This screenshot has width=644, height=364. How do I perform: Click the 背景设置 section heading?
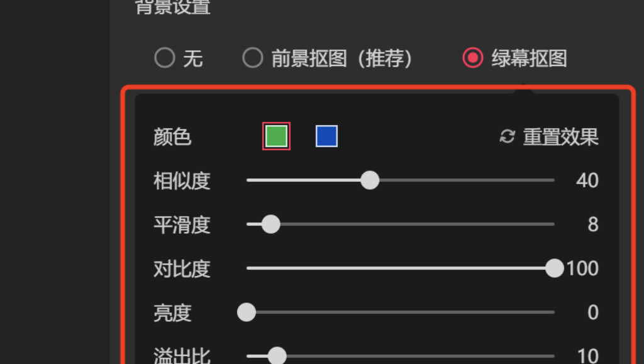pos(173,6)
